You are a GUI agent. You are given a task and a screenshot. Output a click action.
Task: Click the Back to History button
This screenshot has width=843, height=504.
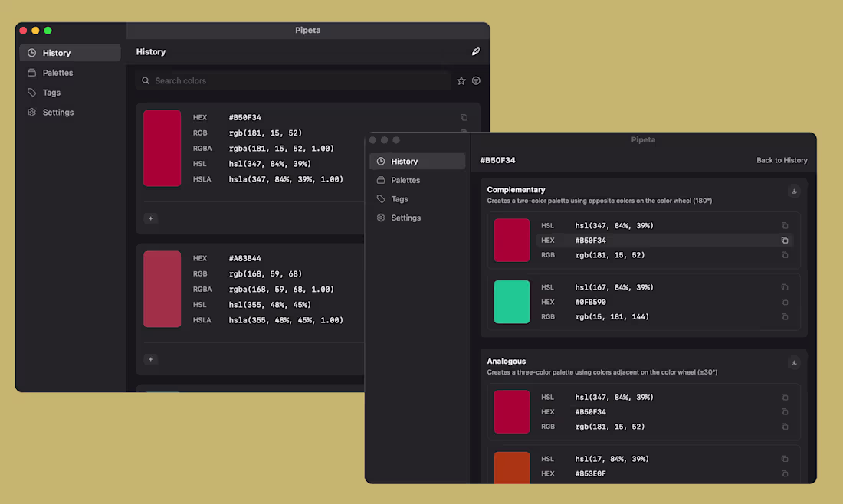pyautogui.click(x=782, y=160)
